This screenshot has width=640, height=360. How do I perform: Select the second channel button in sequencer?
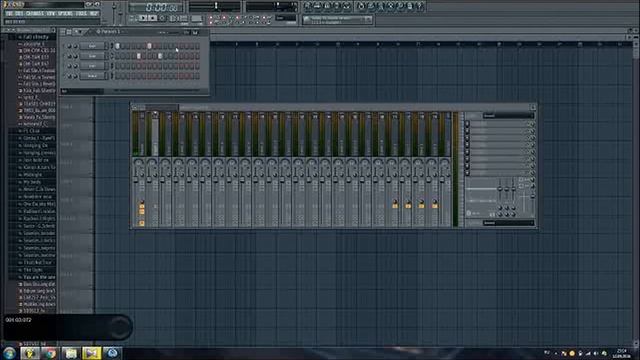click(x=93, y=56)
